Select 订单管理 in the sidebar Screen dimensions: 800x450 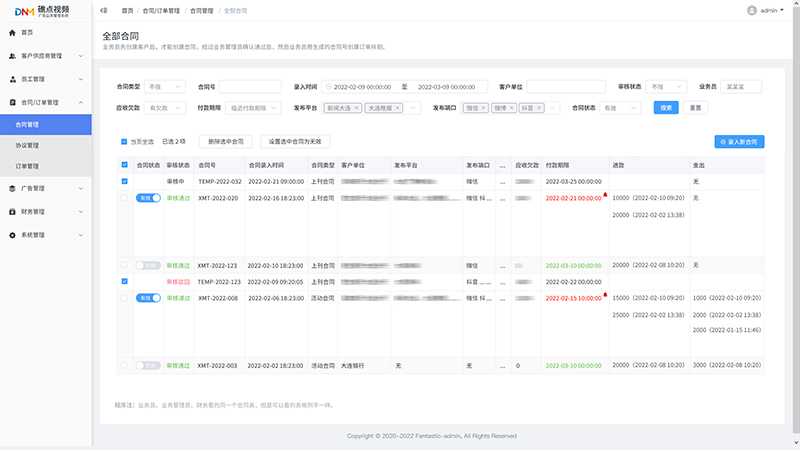point(46,166)
